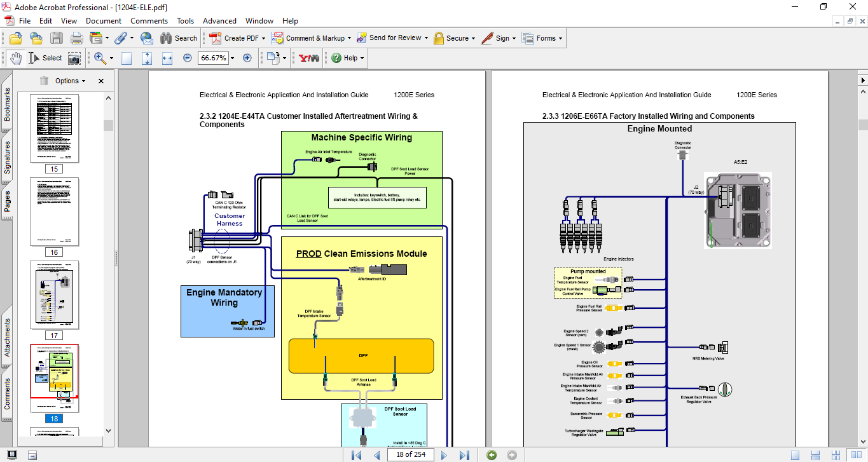Click the Save disk icon
This screenshot has height=462, width=868.
click(x=57, y=38)
